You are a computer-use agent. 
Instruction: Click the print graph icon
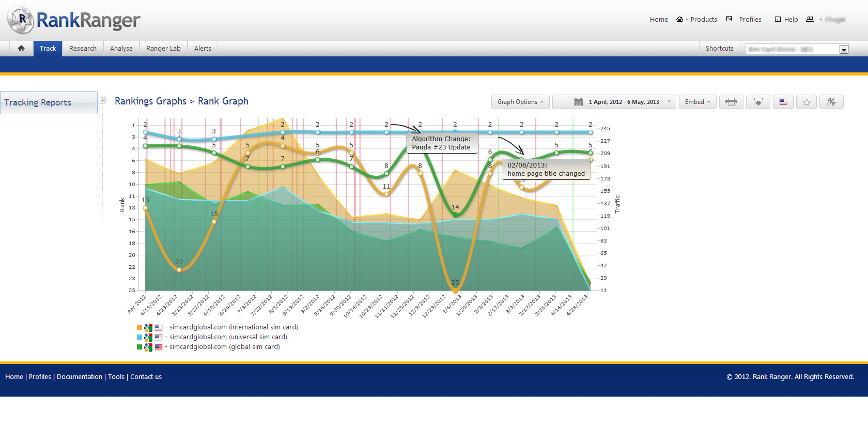731,102
